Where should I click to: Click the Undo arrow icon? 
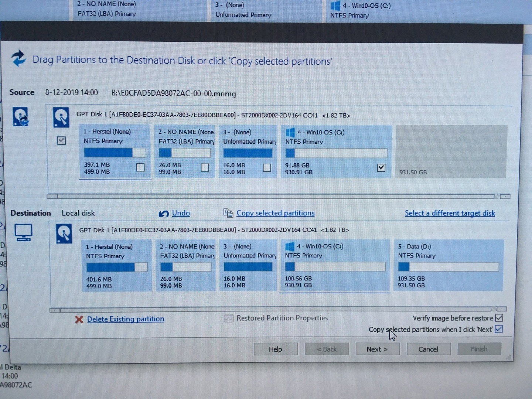164,214
